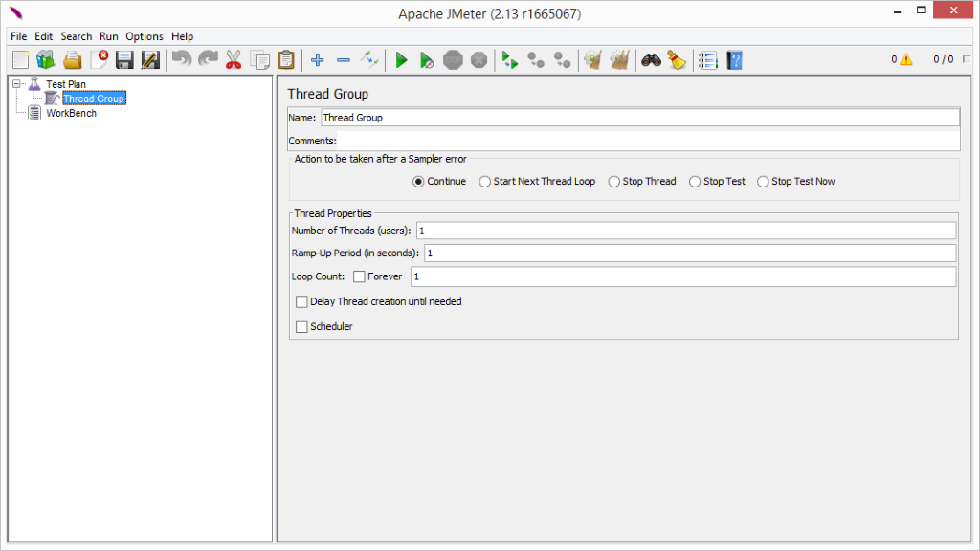
Task: Select Thread Group tree node
Action: click(94, 99)
